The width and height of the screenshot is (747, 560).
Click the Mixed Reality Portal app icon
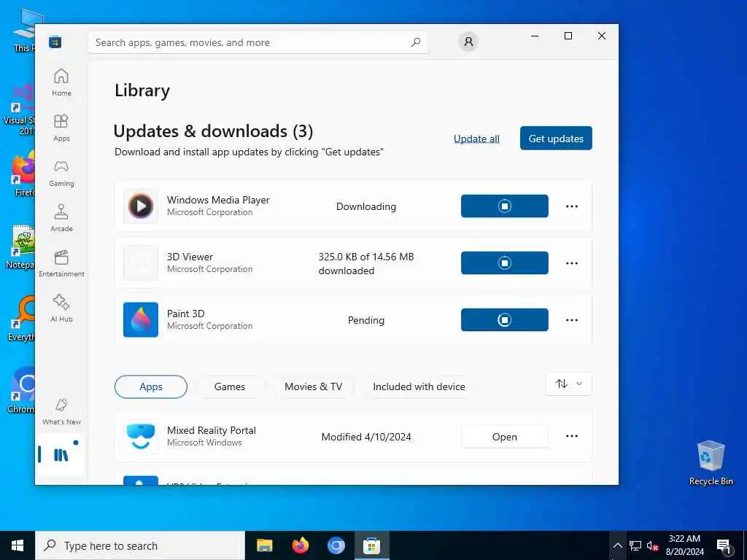click(x=141, y=436)
